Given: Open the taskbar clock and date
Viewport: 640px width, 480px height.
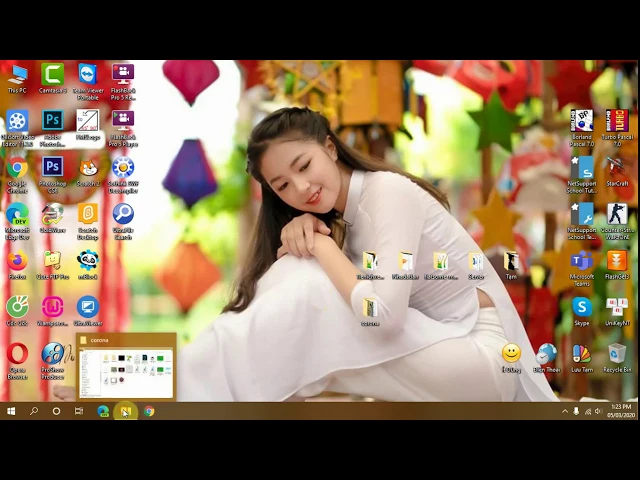Looking at the screenshot, I should pyautogui.click(x=620, y=411).
